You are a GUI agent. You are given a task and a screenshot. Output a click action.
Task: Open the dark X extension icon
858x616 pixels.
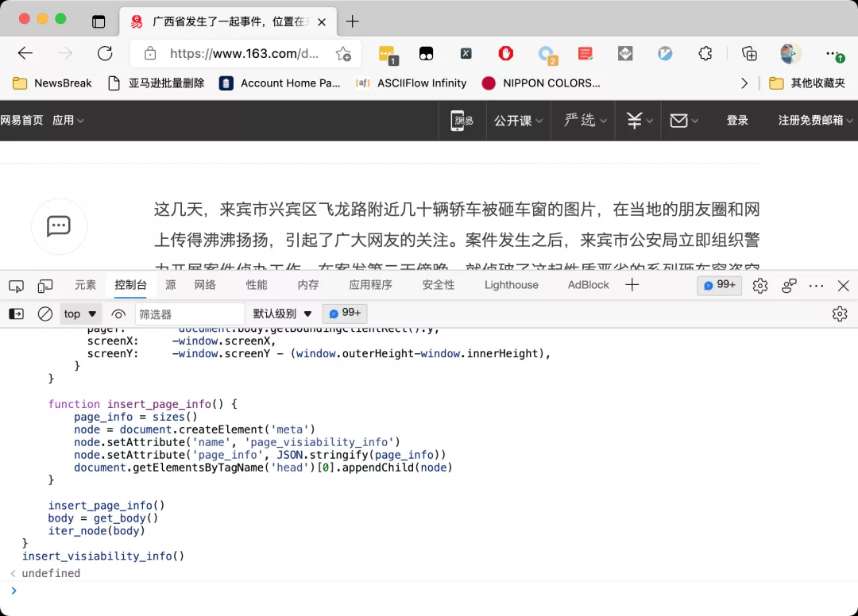click(466, 53)
